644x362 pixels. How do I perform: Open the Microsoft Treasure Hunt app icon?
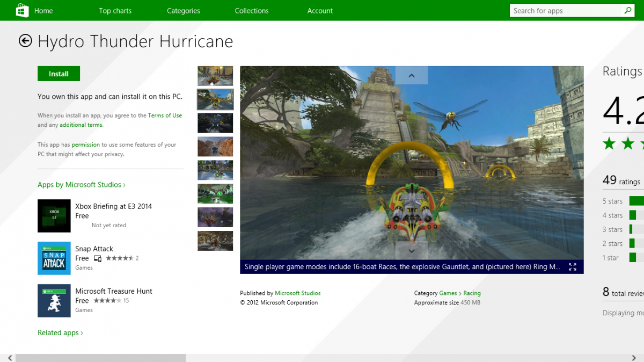pos(54,301)
